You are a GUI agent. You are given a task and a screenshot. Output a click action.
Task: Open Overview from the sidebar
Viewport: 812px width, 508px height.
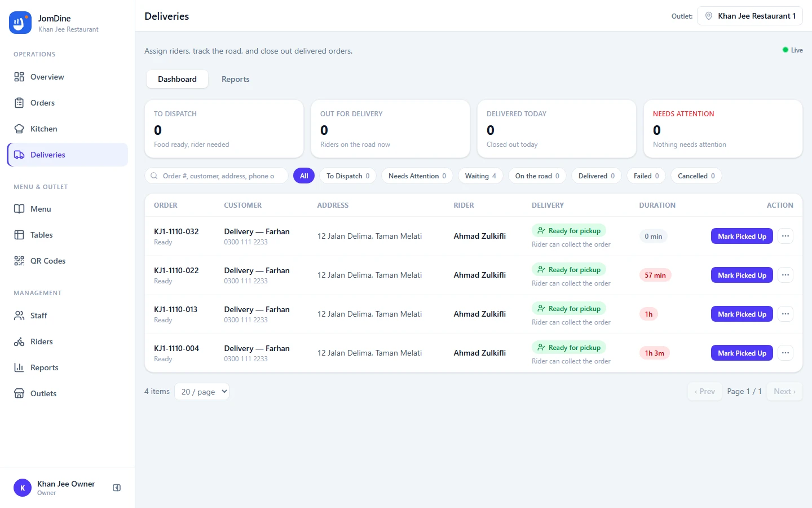pos(67,77)
